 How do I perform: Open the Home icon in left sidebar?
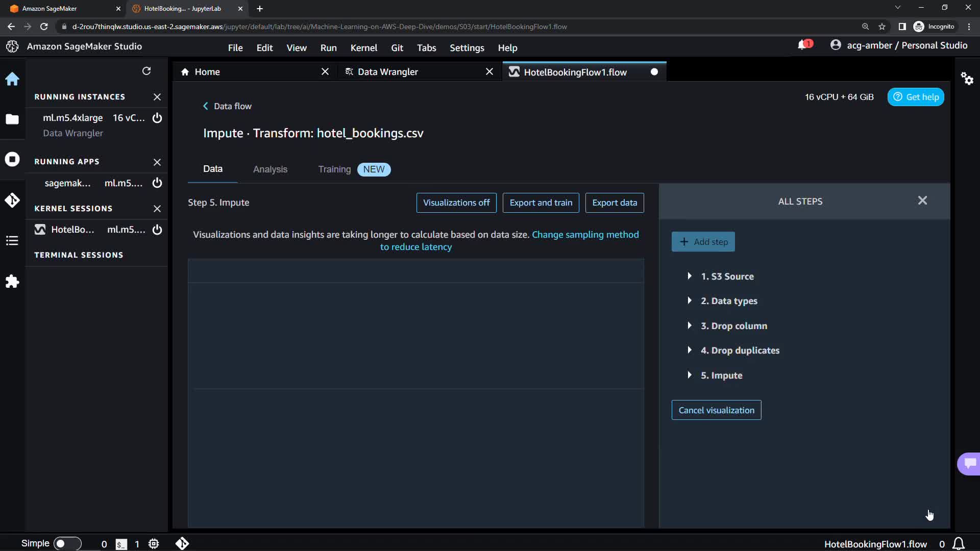point(12,79)
